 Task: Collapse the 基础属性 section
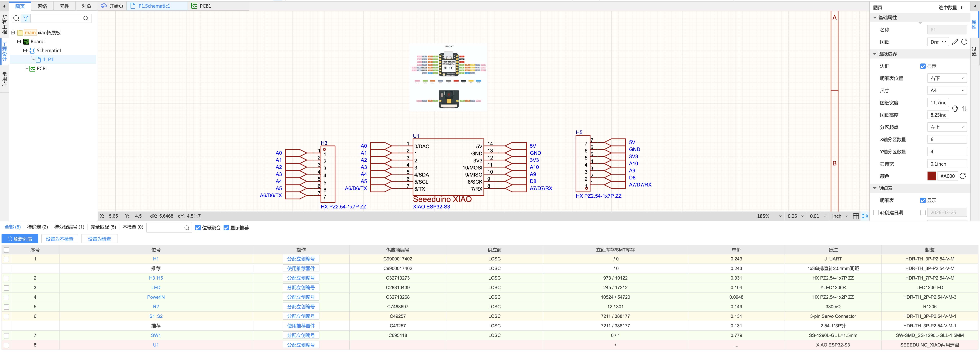point(875,17)
